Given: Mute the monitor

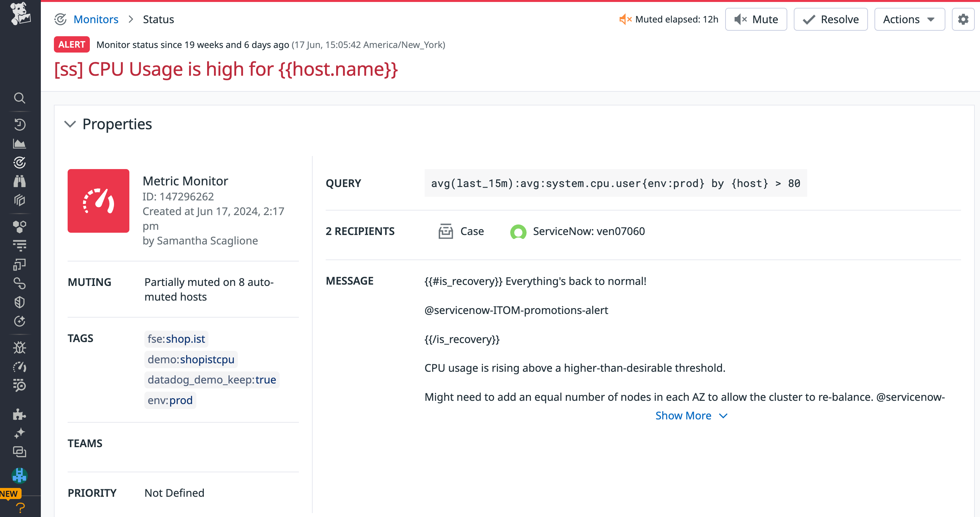Looking at the screenshot, I should point(756,19).
